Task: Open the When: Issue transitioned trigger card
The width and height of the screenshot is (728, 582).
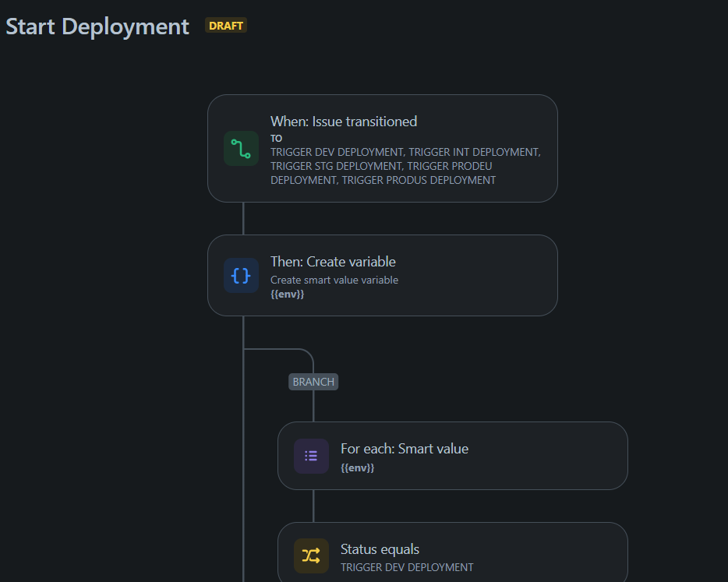Action: click(x=382, y=148)
